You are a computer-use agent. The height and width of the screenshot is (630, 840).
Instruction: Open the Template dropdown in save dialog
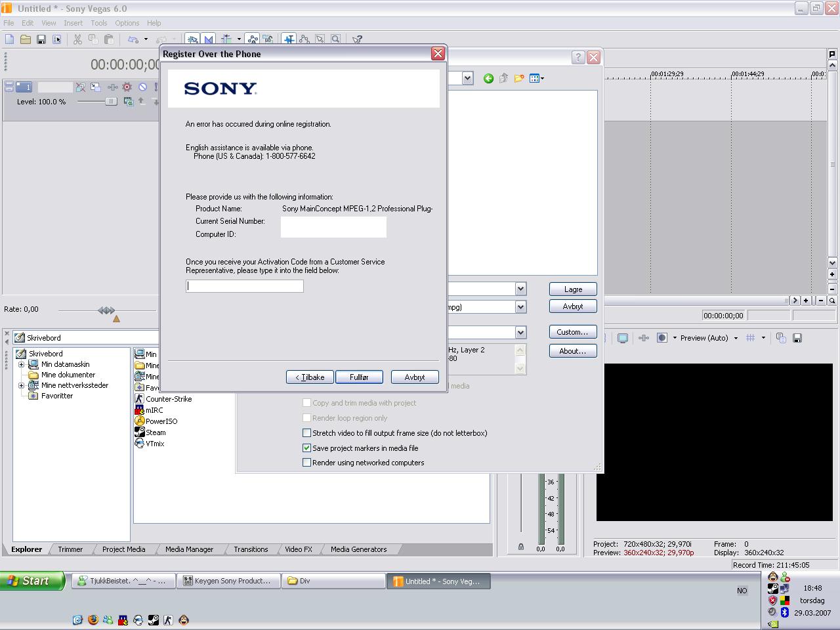tap(520, 333)
